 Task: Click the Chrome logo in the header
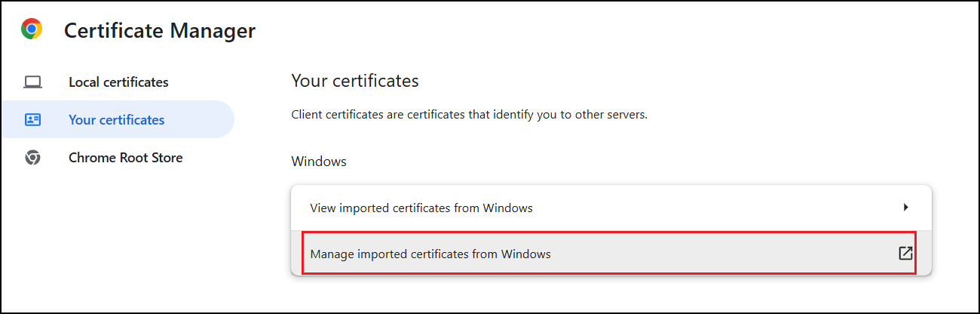(x=32, y=29)
